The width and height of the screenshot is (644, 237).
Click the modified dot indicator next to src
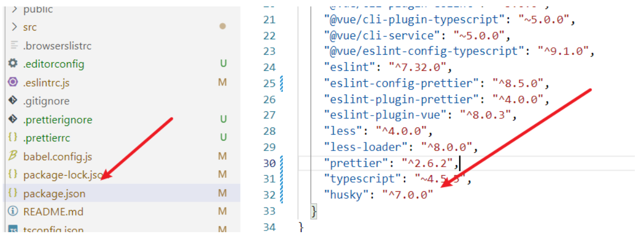[x=223, y=26]
